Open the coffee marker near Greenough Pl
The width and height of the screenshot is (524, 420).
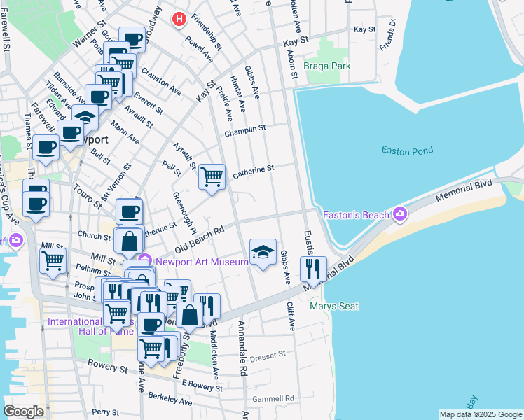click(x=129, y=211)
